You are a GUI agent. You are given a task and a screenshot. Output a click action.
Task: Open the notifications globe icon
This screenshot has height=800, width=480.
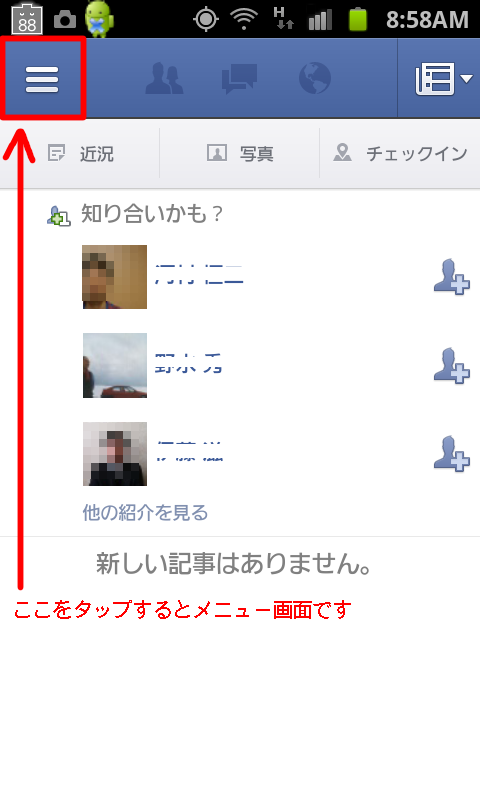[x=314, y=79]
